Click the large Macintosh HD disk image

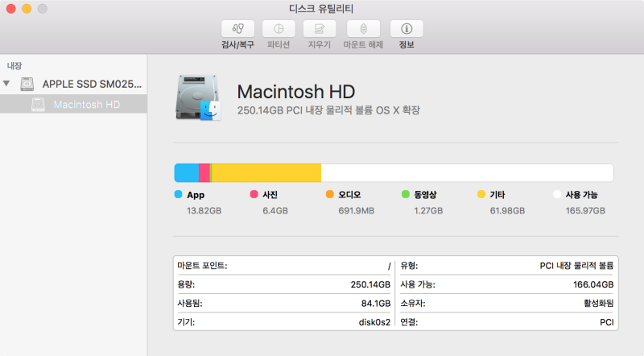(197, 99)
